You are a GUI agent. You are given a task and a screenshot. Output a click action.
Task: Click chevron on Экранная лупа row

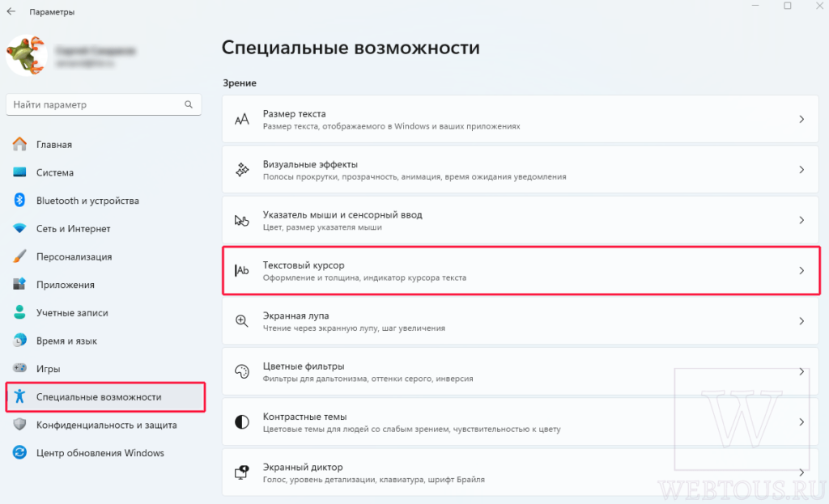(801, 320)
